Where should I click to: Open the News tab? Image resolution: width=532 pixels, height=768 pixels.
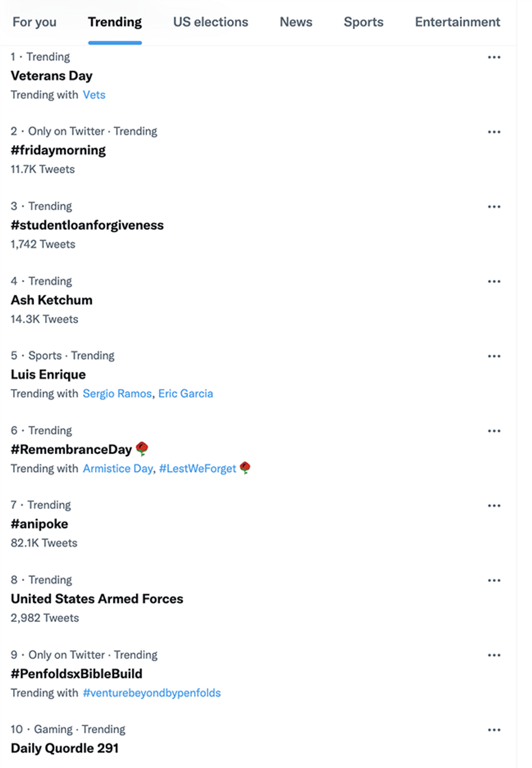pos(296,22)
